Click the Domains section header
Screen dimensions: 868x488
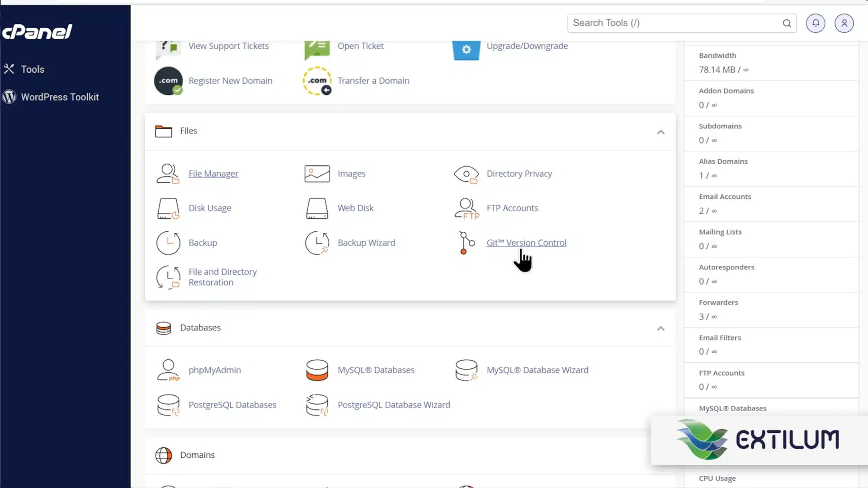[x=410, y=455]
